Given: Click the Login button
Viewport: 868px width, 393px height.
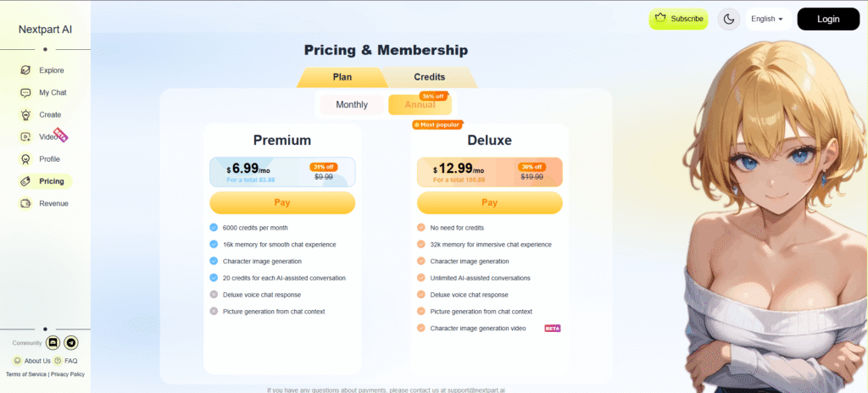Looking at the screenshot, I should [828, 19].
